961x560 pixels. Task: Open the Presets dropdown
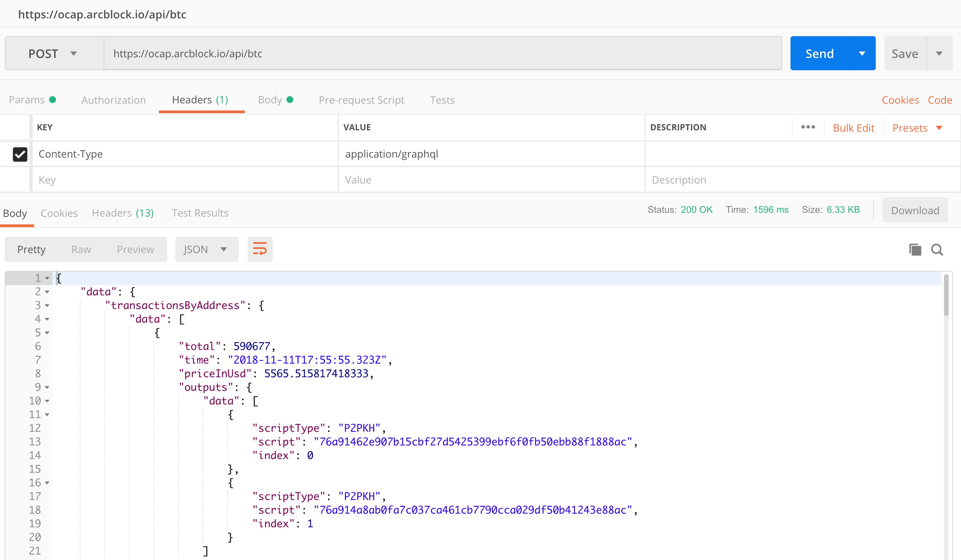[918, 128]
